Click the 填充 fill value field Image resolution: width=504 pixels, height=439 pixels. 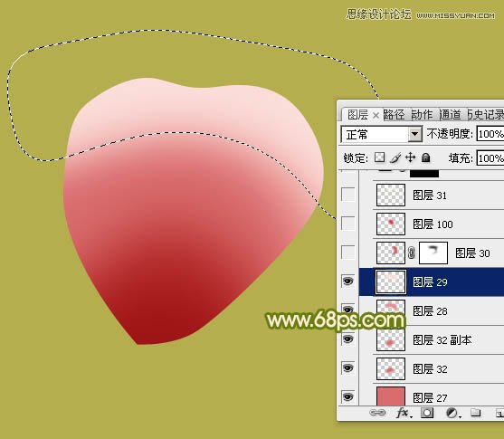tap(490, 158)
